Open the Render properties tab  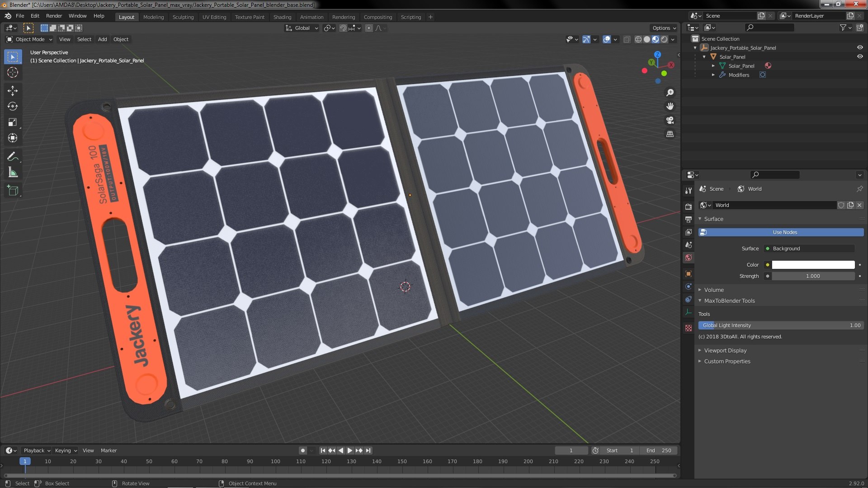pyautogui.click(x=688, y=206)
